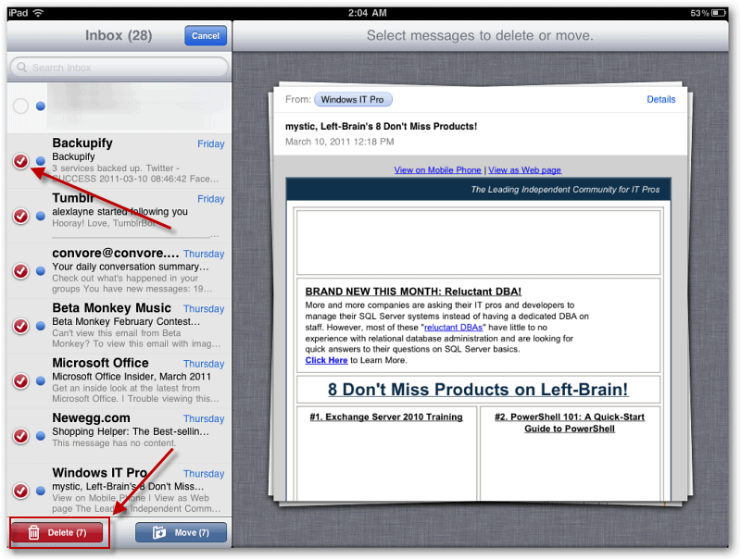Tap the magnifier icon in search bar
The image size is (741, 560).
pyautogui.click(x=21, y=68)
